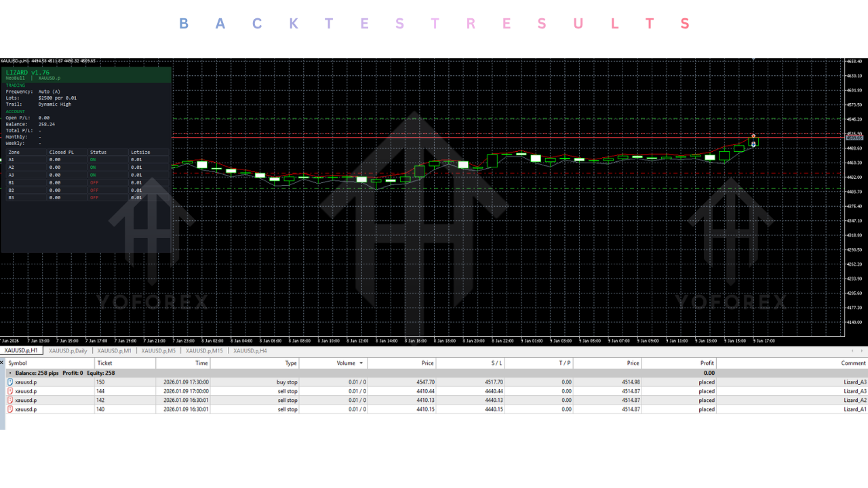This screenshot has height=488, width=868.
Task: Click the 4440.15 stop loss value
Action: pyautogui.click(x=493, y=409)
